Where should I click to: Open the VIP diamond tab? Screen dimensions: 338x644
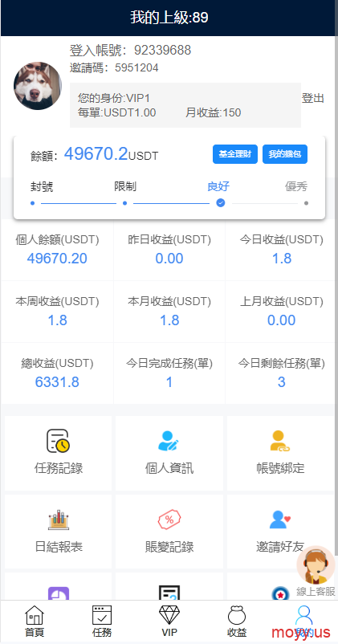[x=169, y=622]
